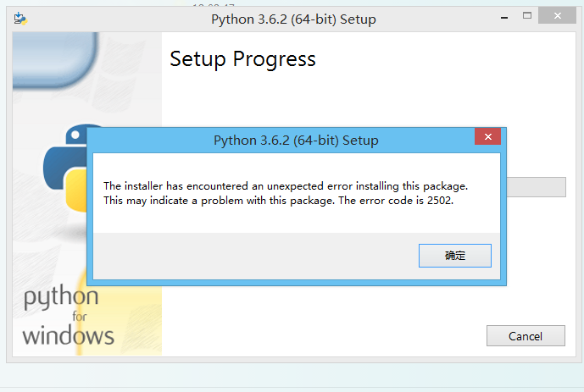Click the "windows" word in sidebar branding

tap(68, 335)
